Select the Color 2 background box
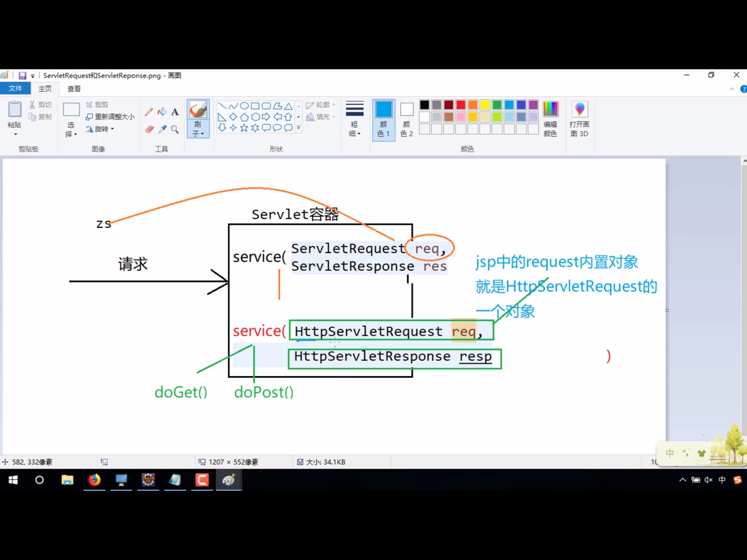Image resolution: width=747 pixels, height=560 pixels. (407, 119)
